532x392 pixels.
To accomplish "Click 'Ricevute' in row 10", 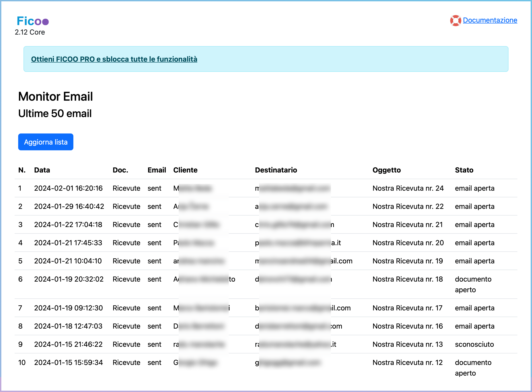I will click(126, 362).
